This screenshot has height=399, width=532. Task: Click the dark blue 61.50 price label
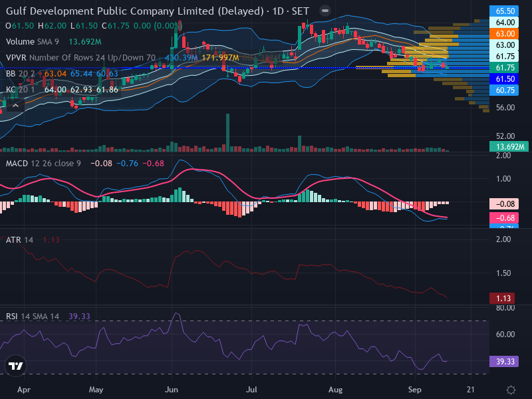(x=504, y=79)
